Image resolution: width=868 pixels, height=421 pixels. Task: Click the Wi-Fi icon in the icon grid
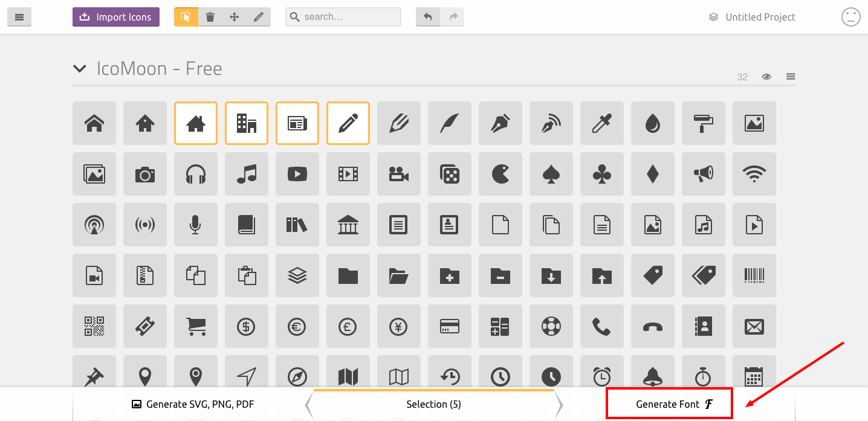754,174
